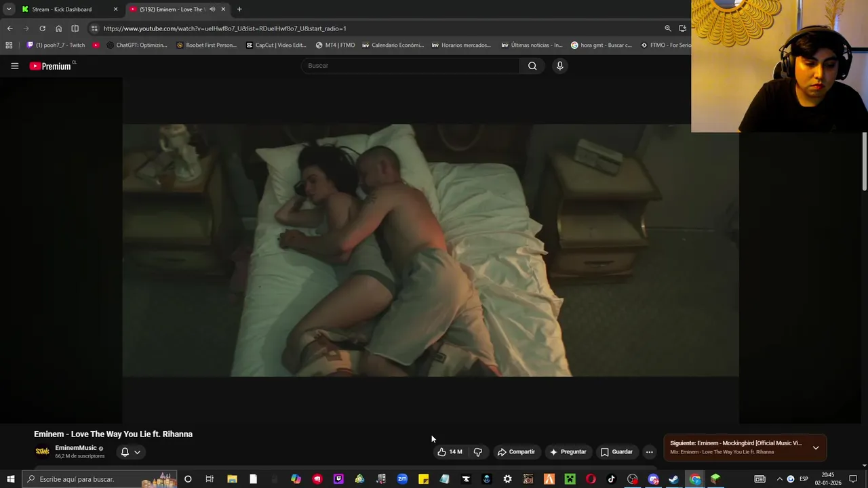Open a new browser tab
Viewport: 868px width, 488px height.
pyautogui.click(x=239, y=9)
